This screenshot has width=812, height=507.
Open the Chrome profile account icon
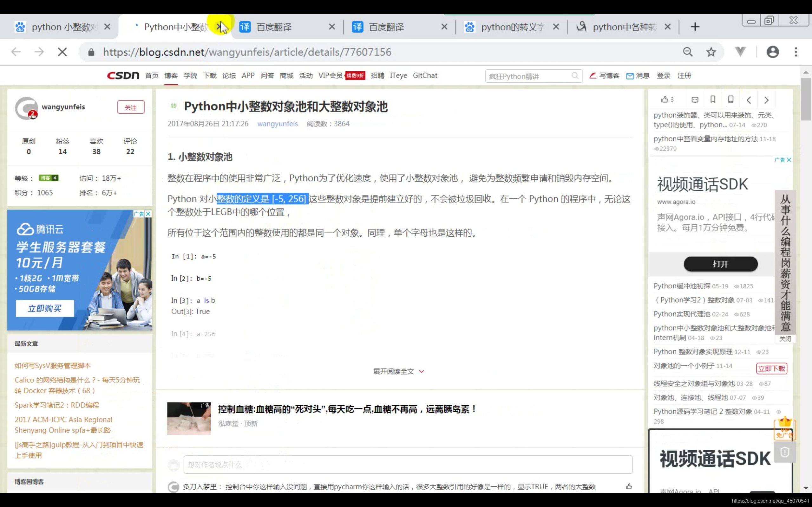(x=772, y=52)
